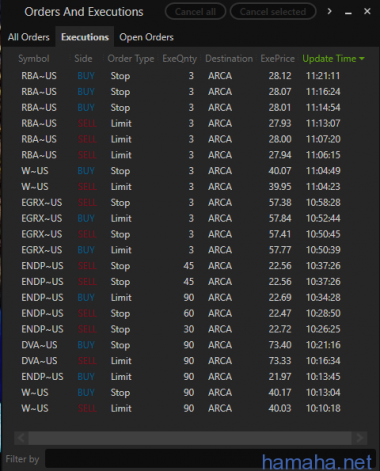Click the right chevron arrow in title bar
The height and width of the screenshot is (471, 380).
coord(329,11)
